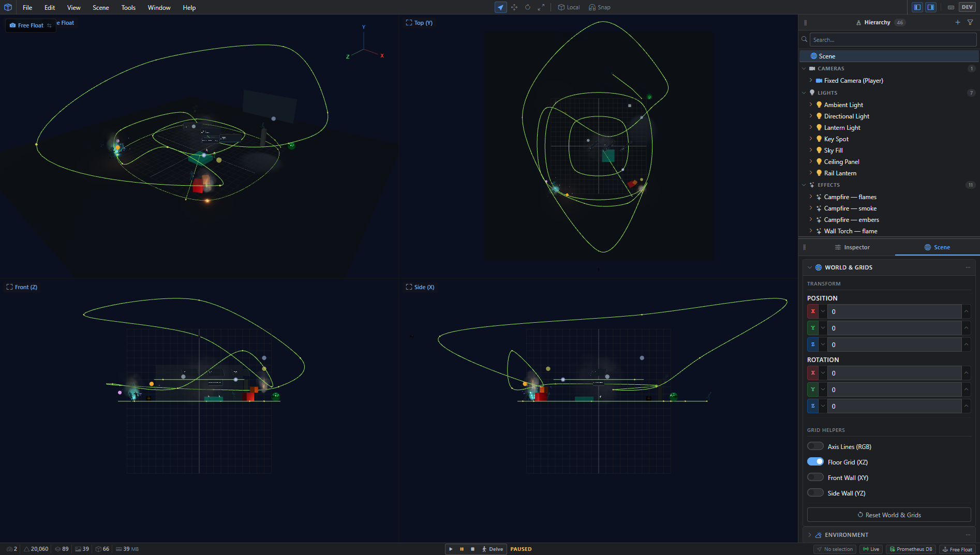Activate the rotate gizmo tool
Viewport: 980px width, 555px height.
(528, 7)
